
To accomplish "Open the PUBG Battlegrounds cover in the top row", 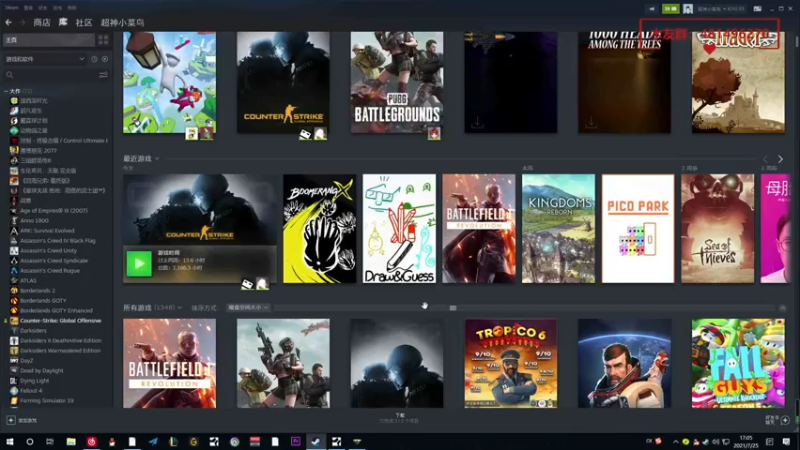I will click(397, 83).
